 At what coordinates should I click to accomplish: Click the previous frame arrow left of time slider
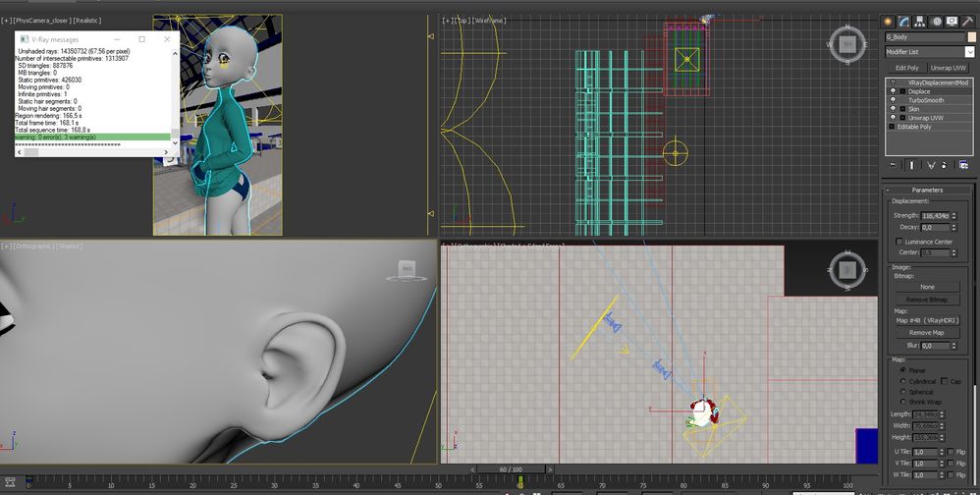click(472, 469)
